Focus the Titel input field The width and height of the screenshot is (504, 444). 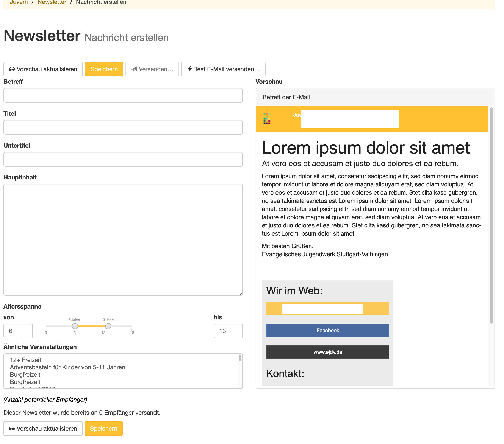(123, 127)
